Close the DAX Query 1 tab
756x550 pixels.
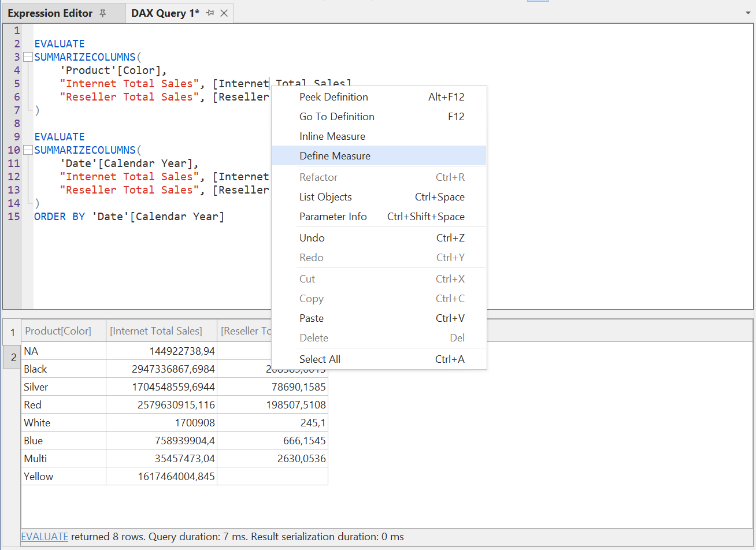coord(224,13)
